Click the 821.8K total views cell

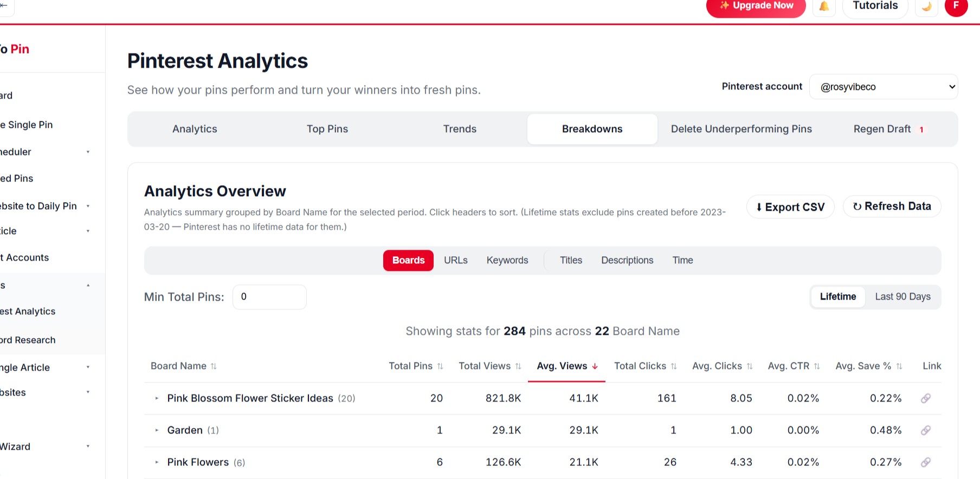tap(503, 398)
